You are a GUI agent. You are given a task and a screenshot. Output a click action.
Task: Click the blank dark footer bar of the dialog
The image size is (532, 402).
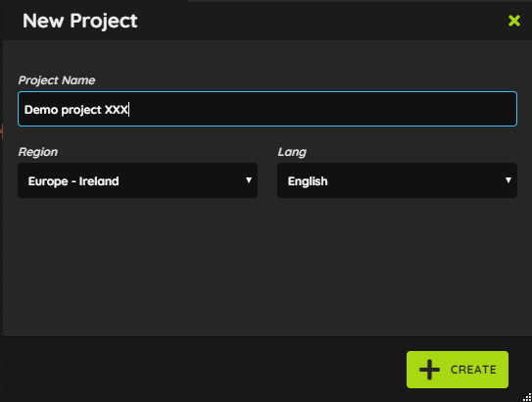pyautogui.click(x=204, y=369)
